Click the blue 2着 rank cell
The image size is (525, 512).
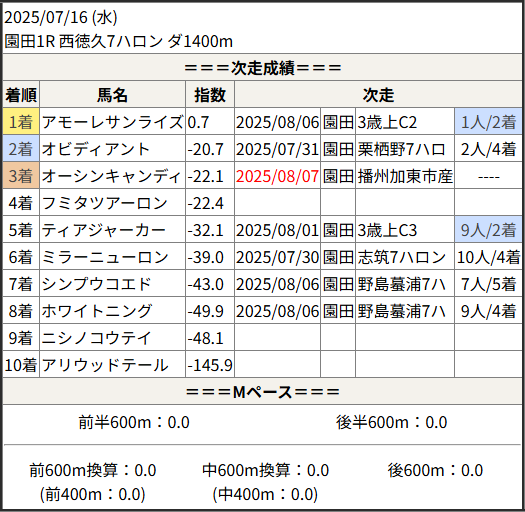(21, 149)
